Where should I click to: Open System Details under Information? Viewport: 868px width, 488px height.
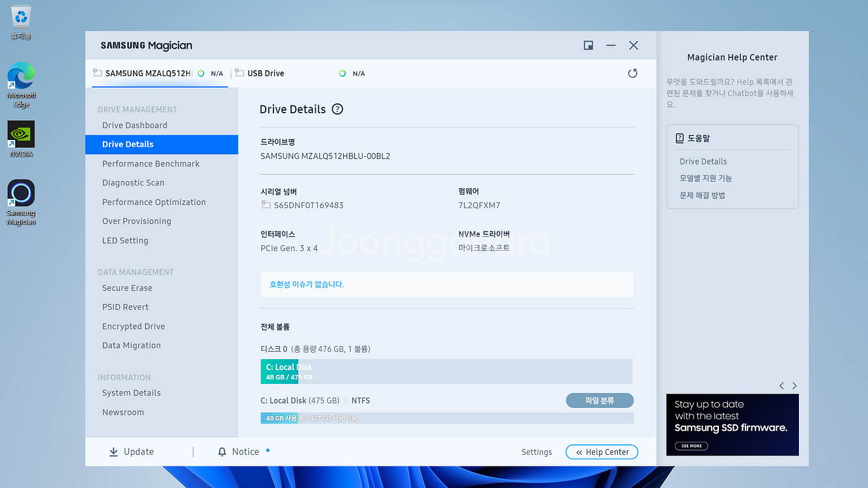[132, 393]
